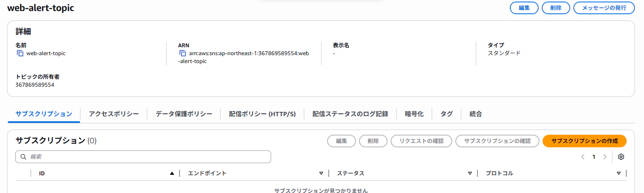This screenshot has height=193, width=644.
Task: Click the ID column header
Action: click(42, 173)
